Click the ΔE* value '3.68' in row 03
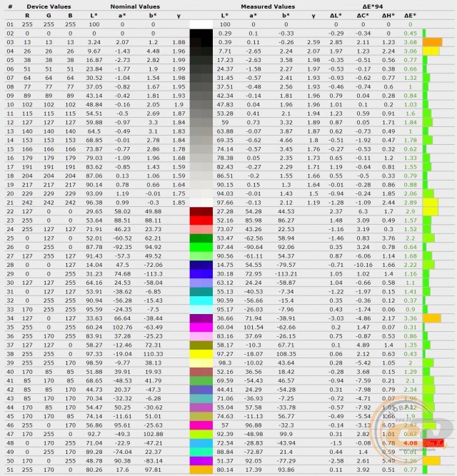This screenshot has width=457, height=476. click(411, 42)
